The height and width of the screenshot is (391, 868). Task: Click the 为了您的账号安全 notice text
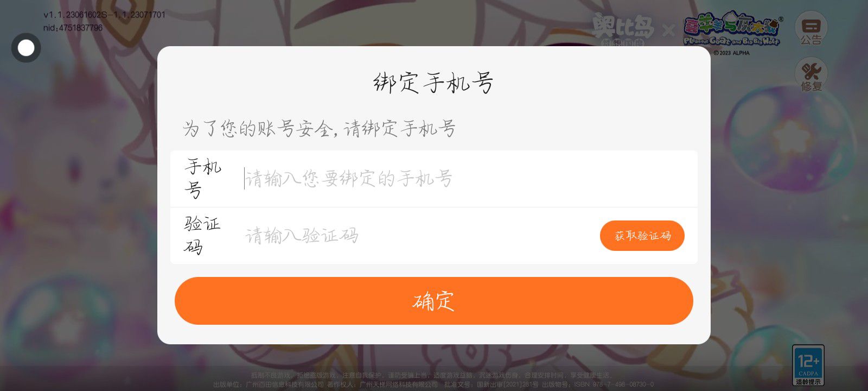tap(320, 129)
